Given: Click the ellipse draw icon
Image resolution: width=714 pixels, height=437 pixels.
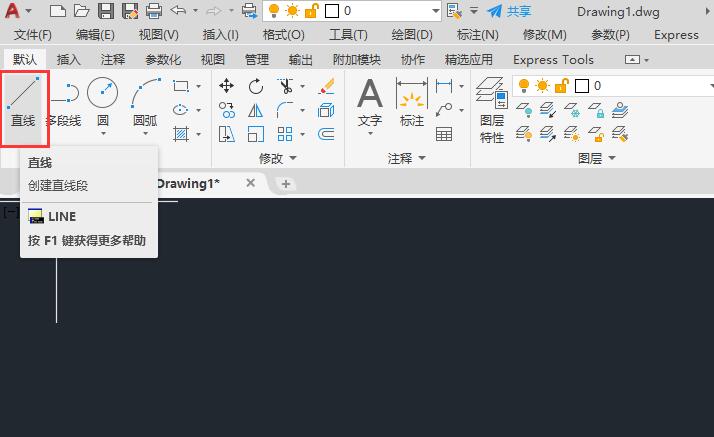Looking at the screenshot, I should 181,110.
